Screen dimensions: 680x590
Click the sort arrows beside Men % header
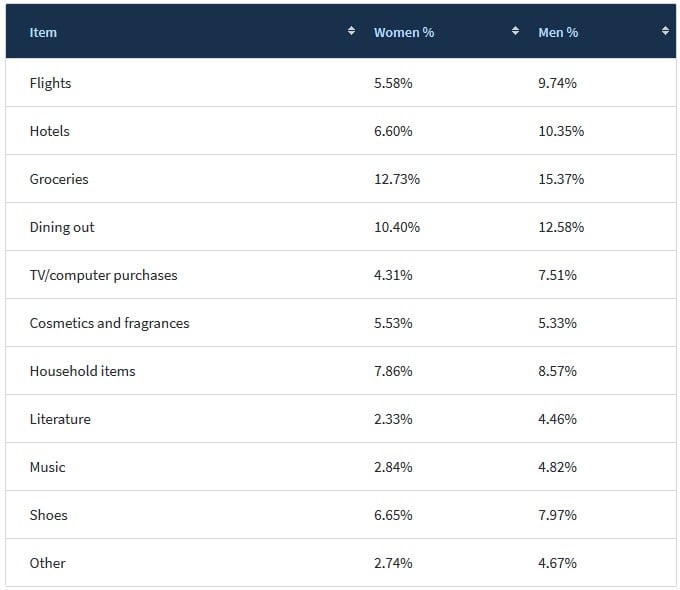click(665, 31)
